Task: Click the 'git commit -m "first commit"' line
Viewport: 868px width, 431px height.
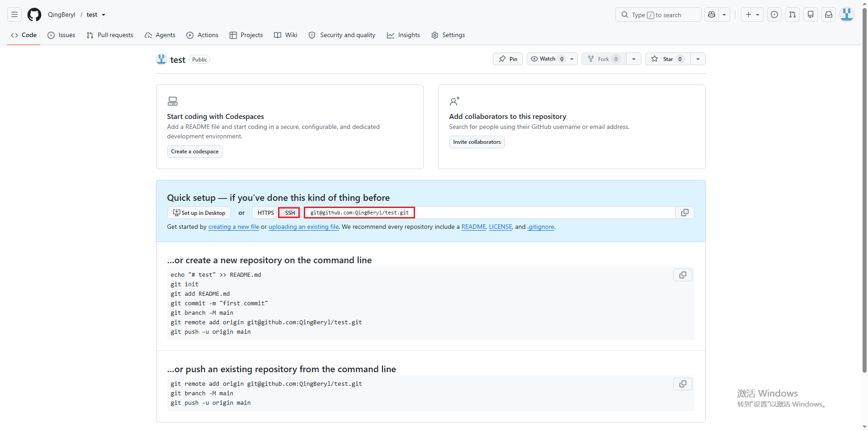Action: 219,303
